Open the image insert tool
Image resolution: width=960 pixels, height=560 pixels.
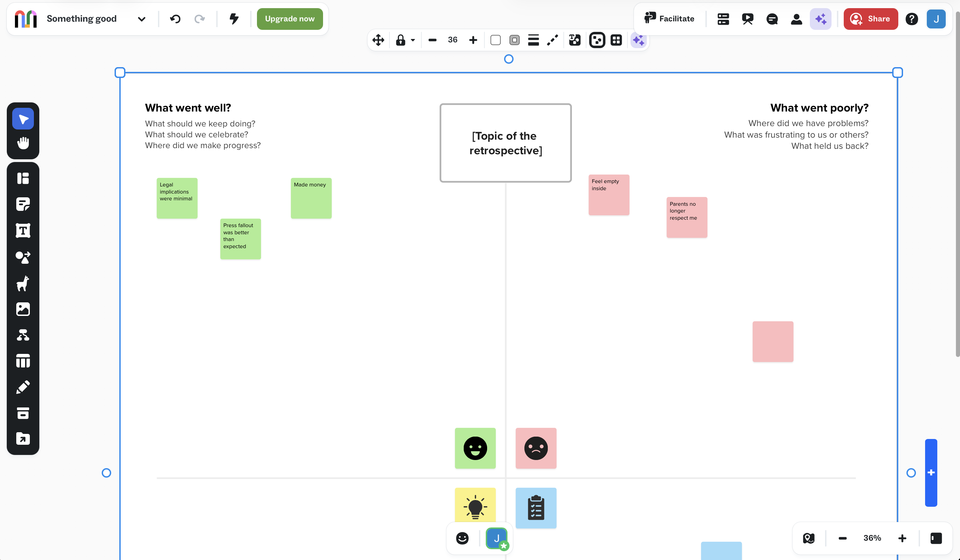point(23,309)
